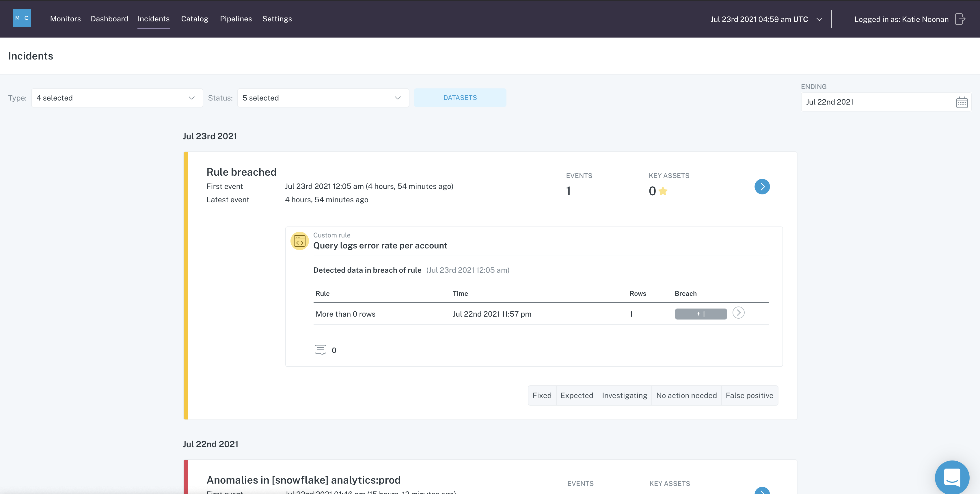Click the custom rule code icon
Image resolution: width=980 pixels, height=494 pixels.
[x=299, y=241]
